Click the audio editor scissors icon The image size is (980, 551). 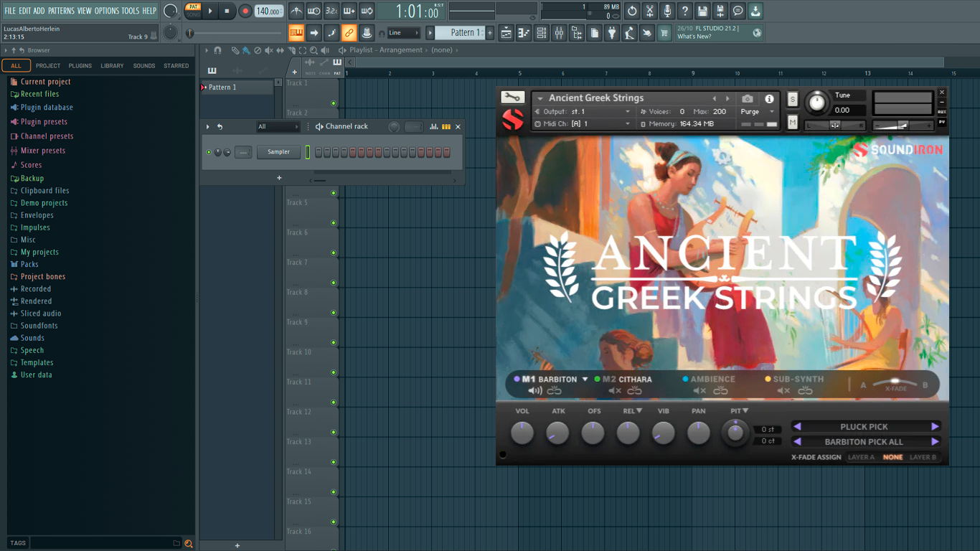click(x=649, y=11)
